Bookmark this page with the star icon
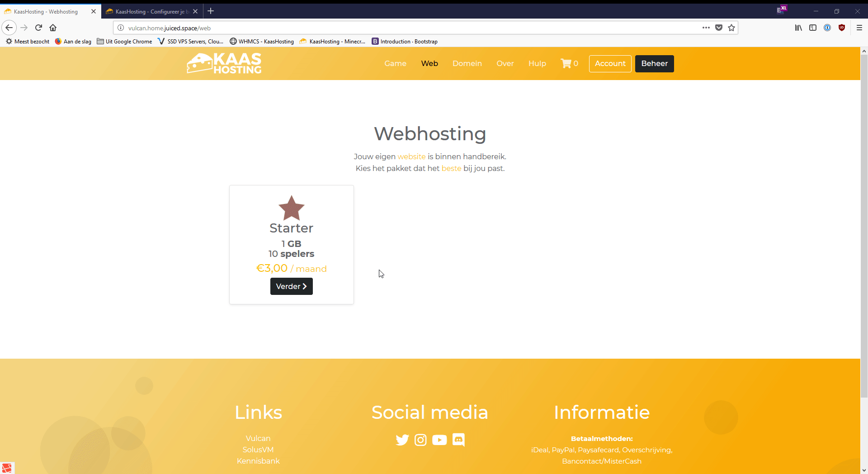868x474 pixels. tap(731, 28)
